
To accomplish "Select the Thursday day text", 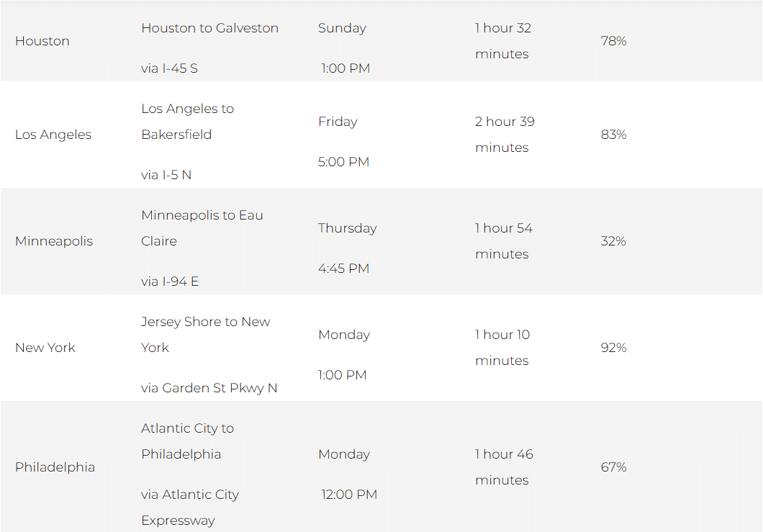I will coord(348,228).
